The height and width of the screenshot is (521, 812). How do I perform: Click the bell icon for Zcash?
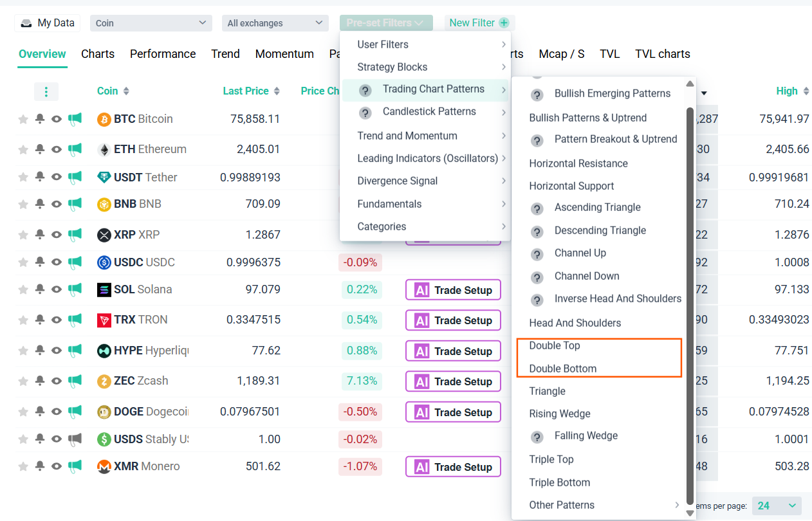[40, 381]
